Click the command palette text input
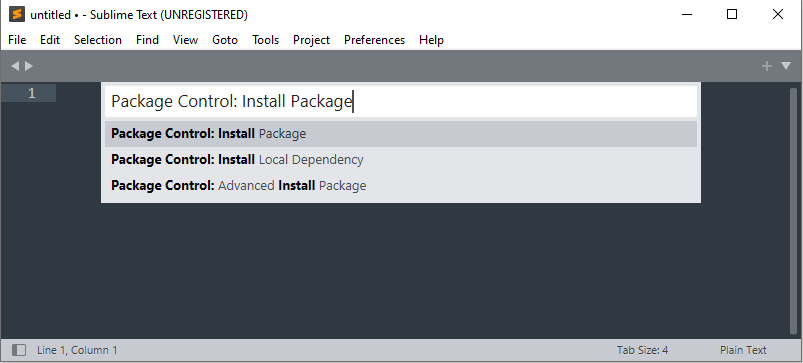This screenshot has height=363, width=803. 401,101
